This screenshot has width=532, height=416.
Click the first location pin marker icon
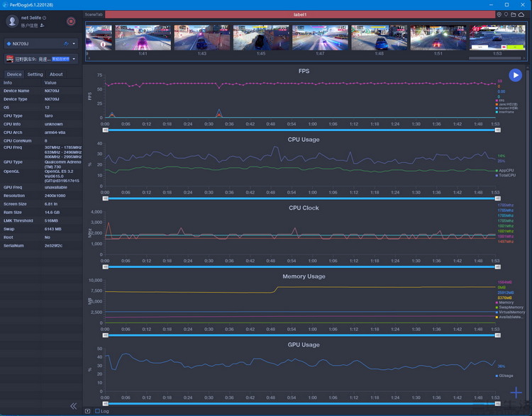(x=499, y=14)
